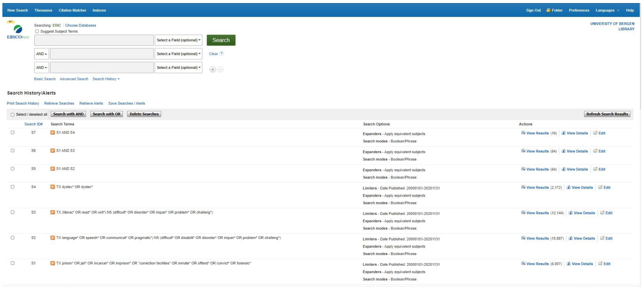Open Thesaurus from the top menu
This screenshot has width=644, height=290.
click(43, 10)
